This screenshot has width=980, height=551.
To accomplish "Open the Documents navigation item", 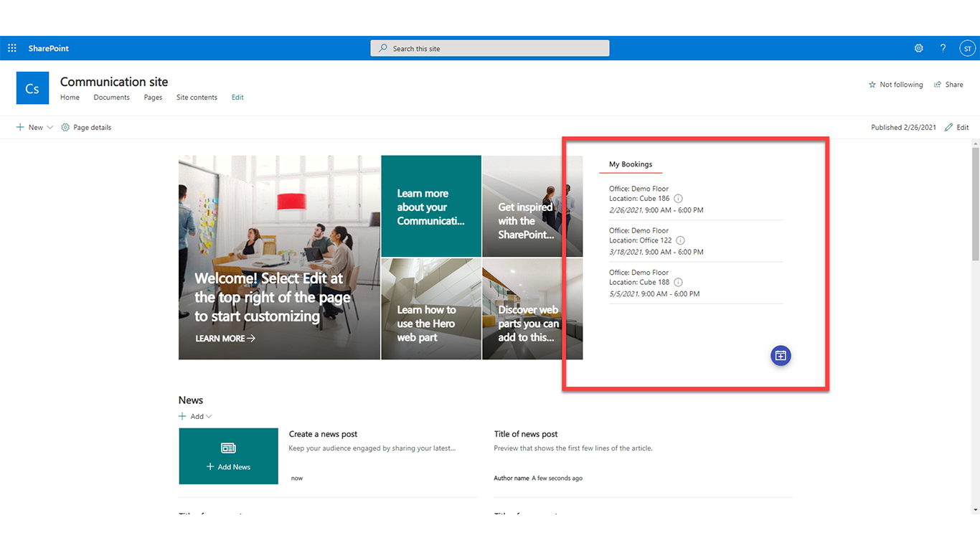I will point(111,98).
